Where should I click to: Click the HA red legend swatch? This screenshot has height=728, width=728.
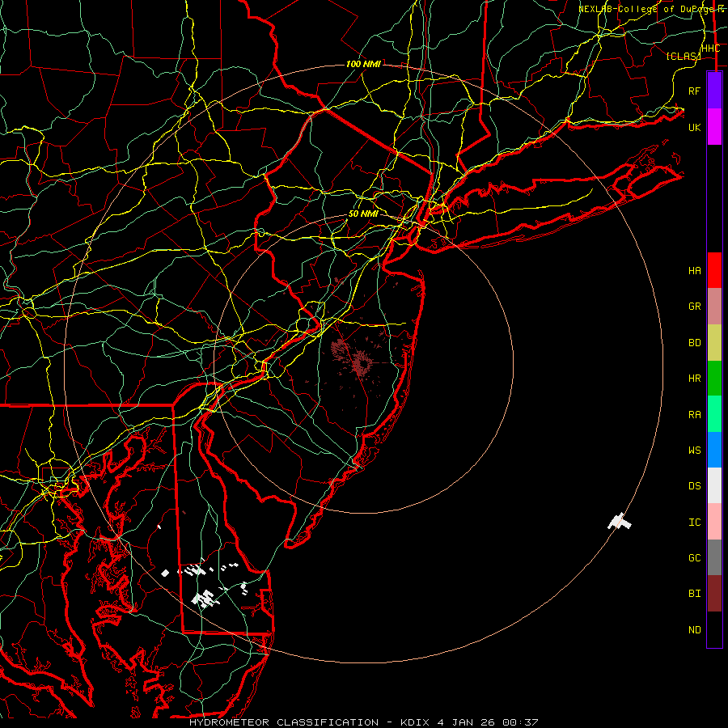(x=714, y=270)
